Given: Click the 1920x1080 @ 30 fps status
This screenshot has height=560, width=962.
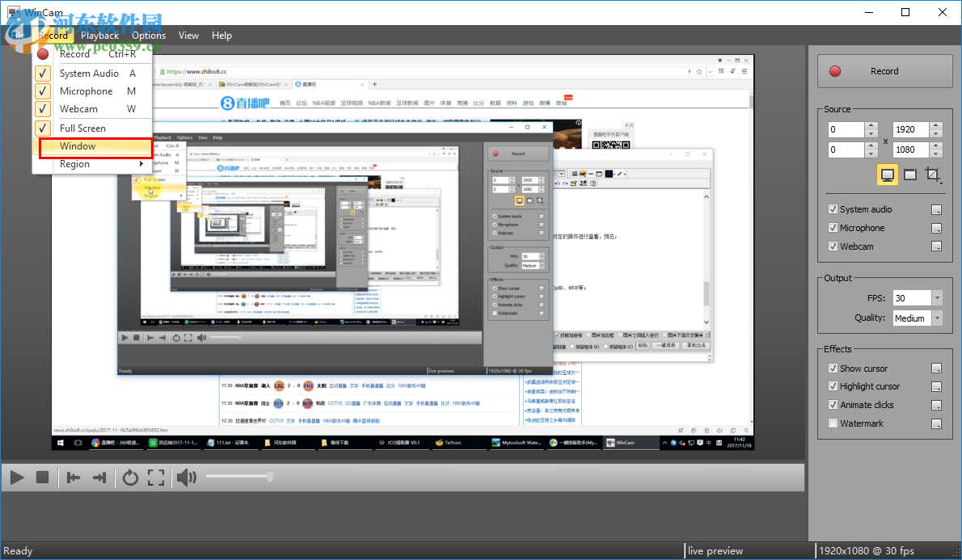Looking at the screenshot, I should point(867,551).
